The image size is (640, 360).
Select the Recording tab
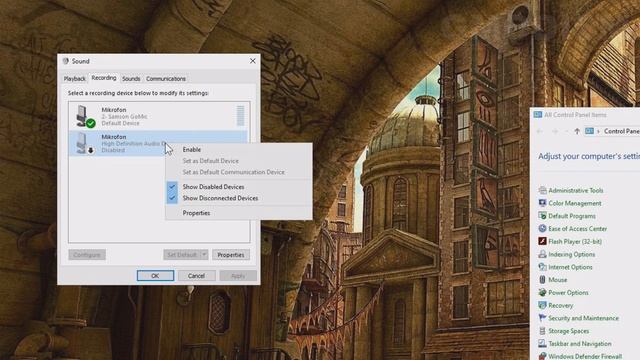[104, 78]
